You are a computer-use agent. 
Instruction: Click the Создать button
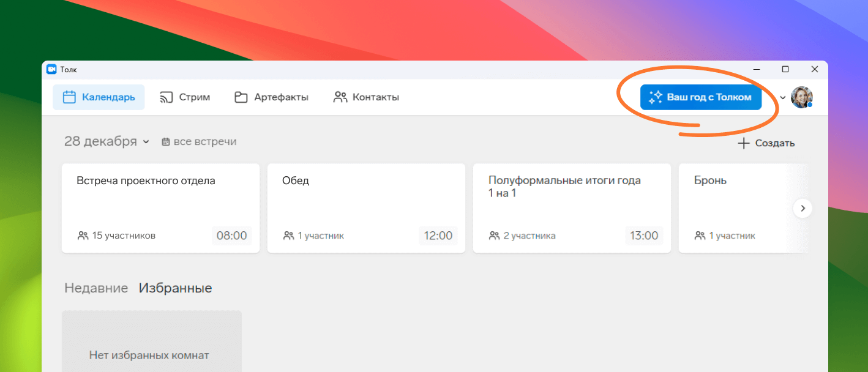pos(766,143)
